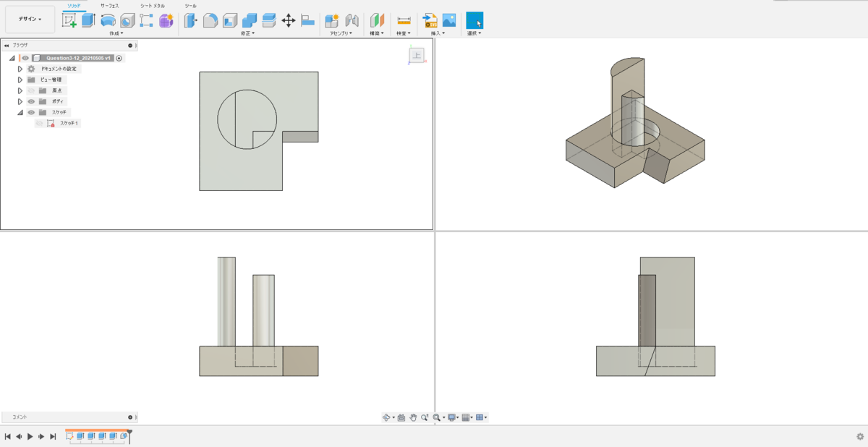Open the 挿入 dropdown menu
This screenshot has width=868, height=447.
click(x=439, y=33)
